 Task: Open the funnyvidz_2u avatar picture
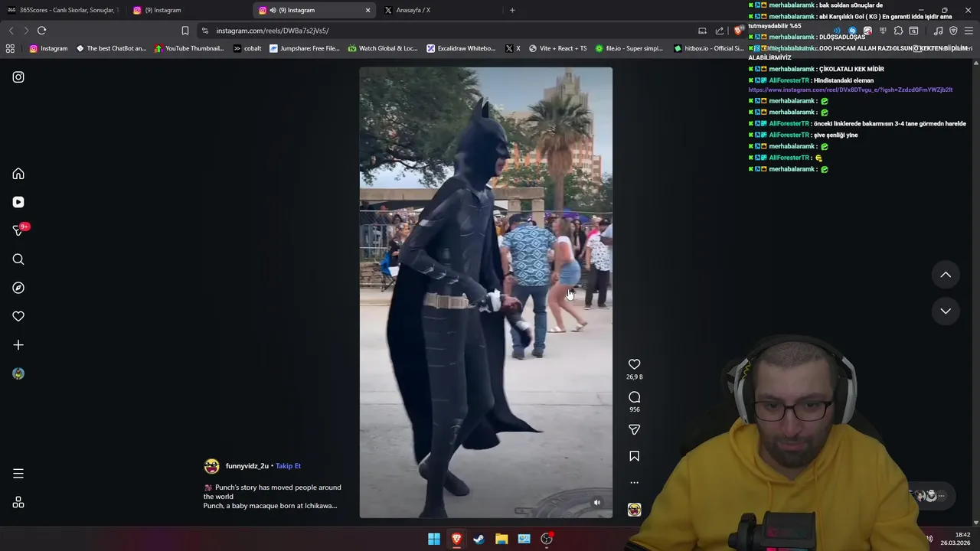(x=211, y=466)
